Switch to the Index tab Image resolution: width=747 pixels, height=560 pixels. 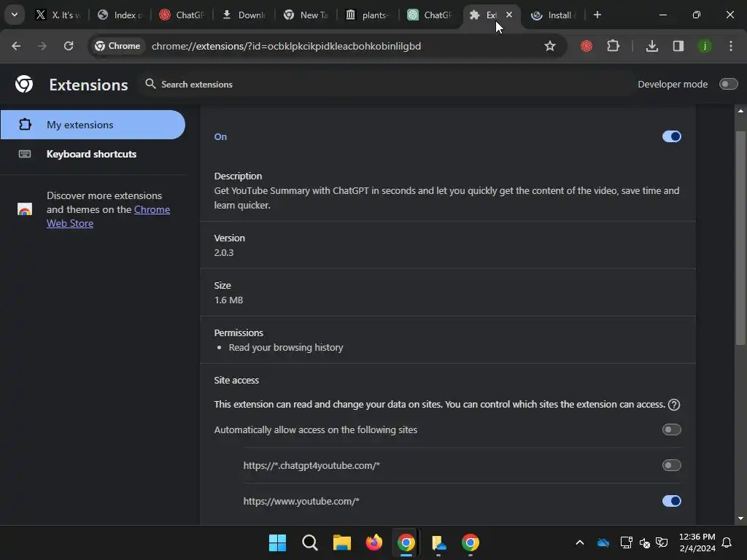point(120,15)
